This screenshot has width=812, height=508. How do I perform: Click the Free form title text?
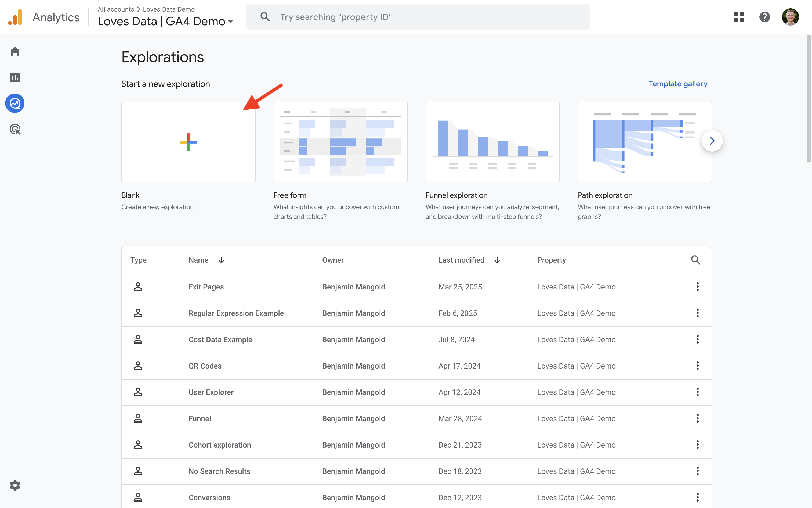290,195
